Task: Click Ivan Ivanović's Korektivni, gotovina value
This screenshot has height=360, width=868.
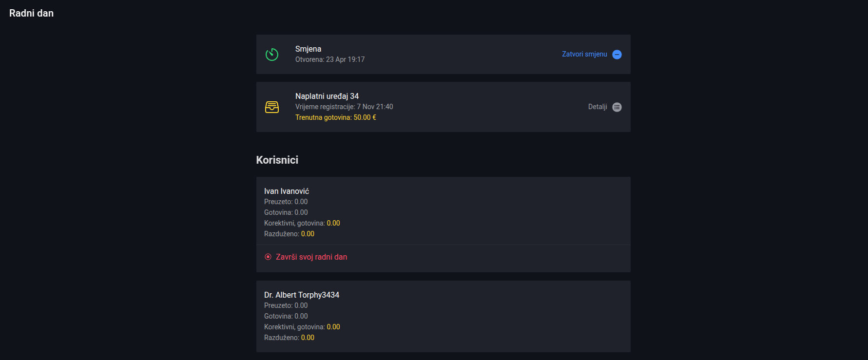Action: coord(333,223)
